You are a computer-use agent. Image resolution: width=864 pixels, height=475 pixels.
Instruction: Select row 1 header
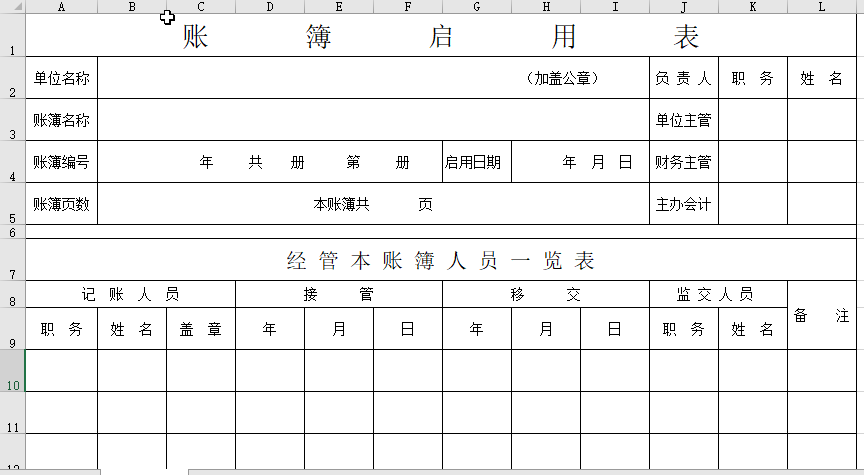(x=12, y=36)
